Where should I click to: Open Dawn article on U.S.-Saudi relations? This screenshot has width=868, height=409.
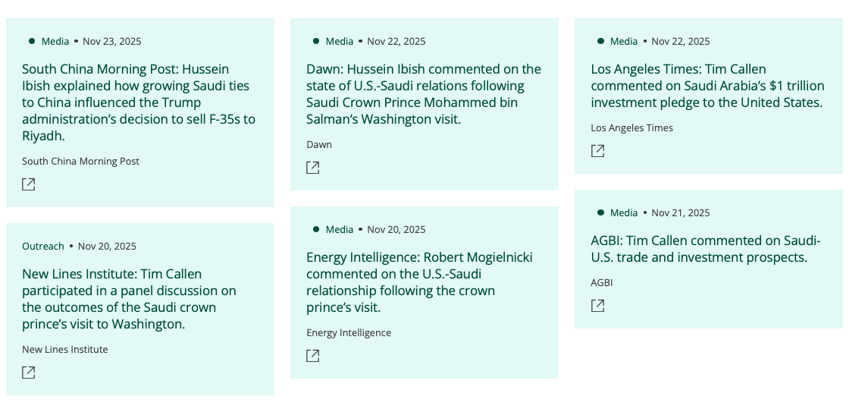[x=423, y=94]
